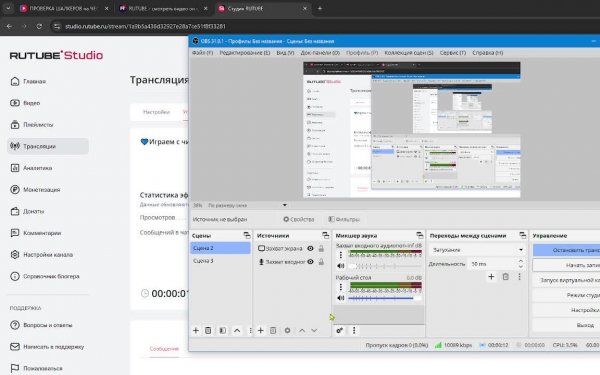Click the Режим студии button
600x375 pixels.
(x=566, y=295)
